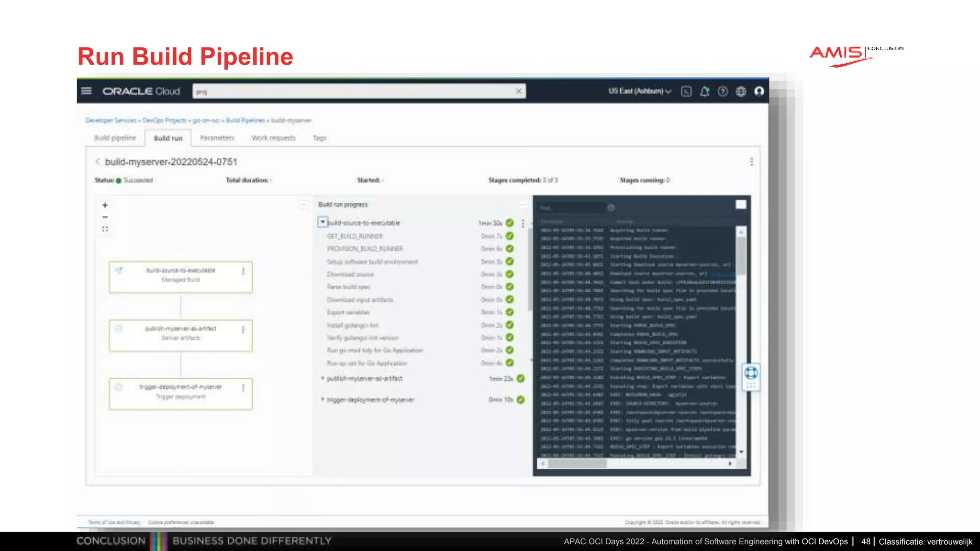The width and height of the screenshot is (980, 551).
Task: Switch to the Build pipeline tab
Action: (x=115, y=138)
